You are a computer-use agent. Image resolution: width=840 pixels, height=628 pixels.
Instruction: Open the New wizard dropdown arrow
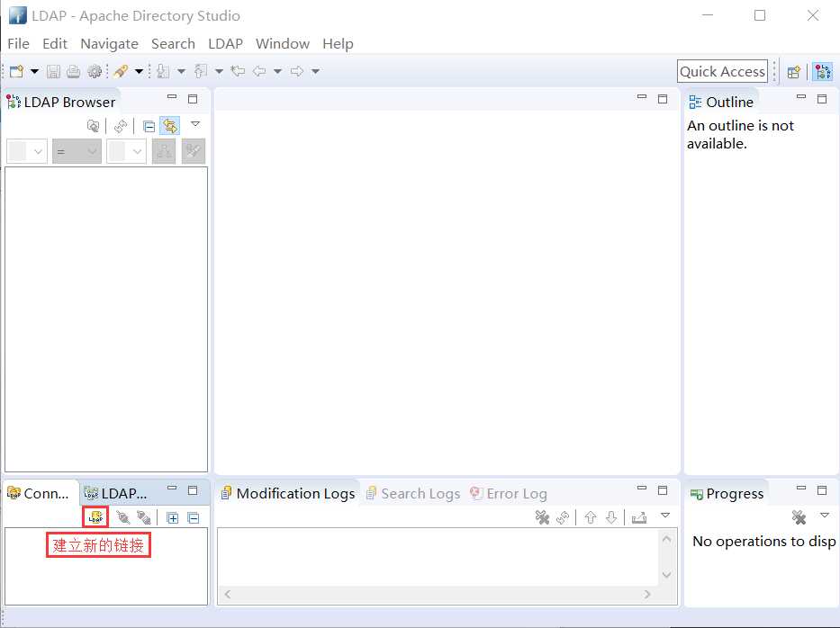pyautogui.click(x=34, y=71)
